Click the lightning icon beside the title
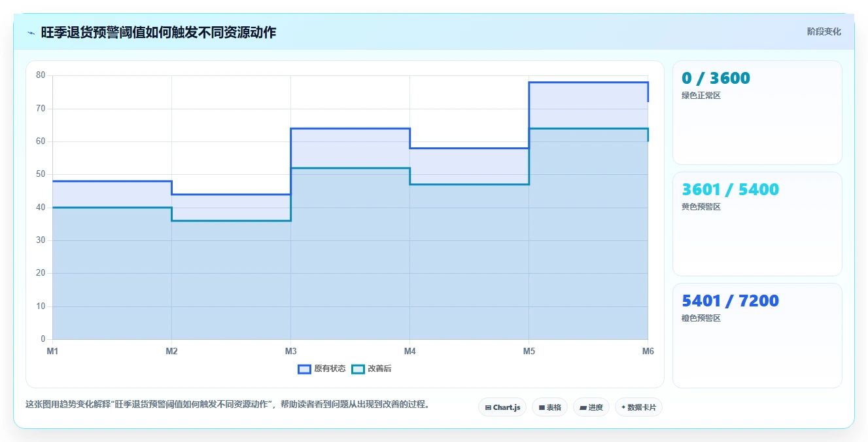The image size is (868, 442). (31, 33)
